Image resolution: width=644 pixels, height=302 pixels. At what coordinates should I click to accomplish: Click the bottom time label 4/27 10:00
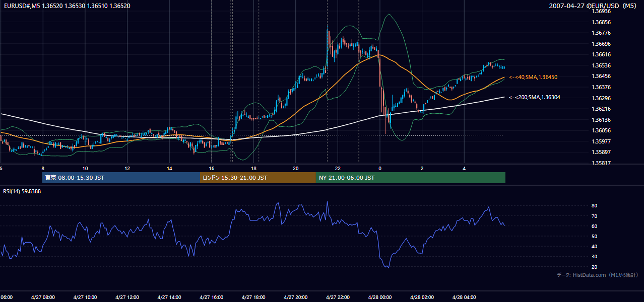[85, 297]
